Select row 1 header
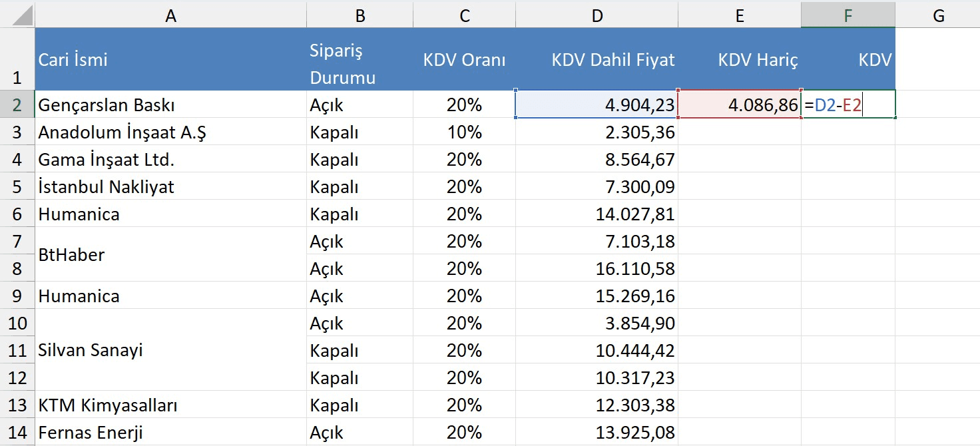Viewport: 980px width, 446px height. 17,60
